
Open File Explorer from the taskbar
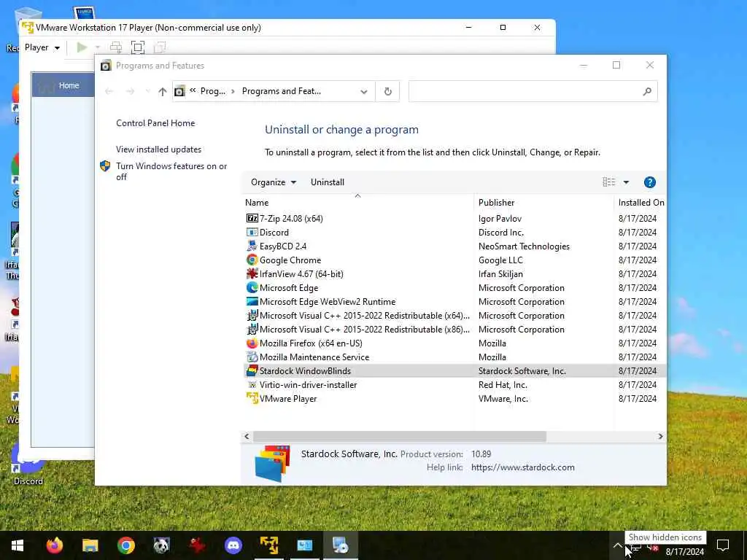90,545
